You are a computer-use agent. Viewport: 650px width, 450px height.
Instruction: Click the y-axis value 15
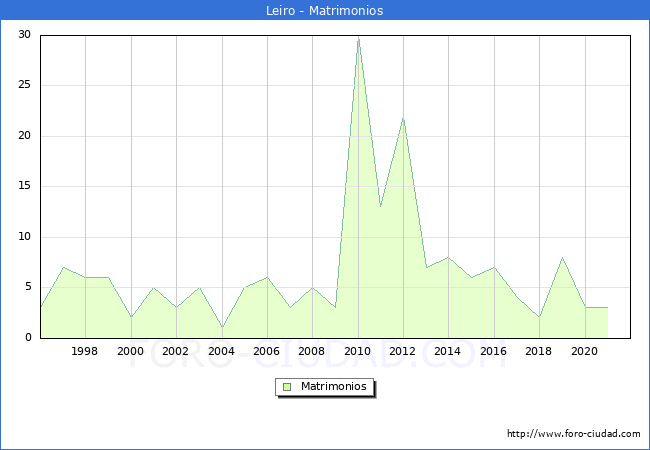point(24,186)
